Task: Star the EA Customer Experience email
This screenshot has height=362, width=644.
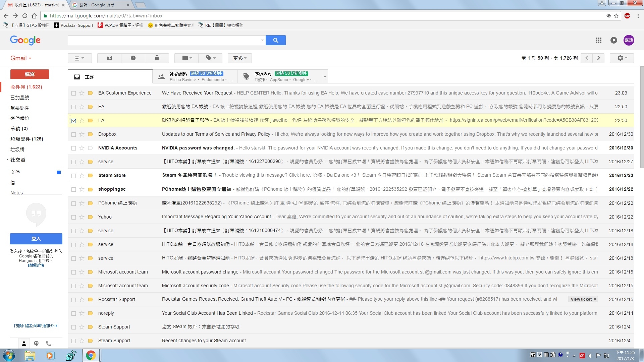Action: click(82, 93)
